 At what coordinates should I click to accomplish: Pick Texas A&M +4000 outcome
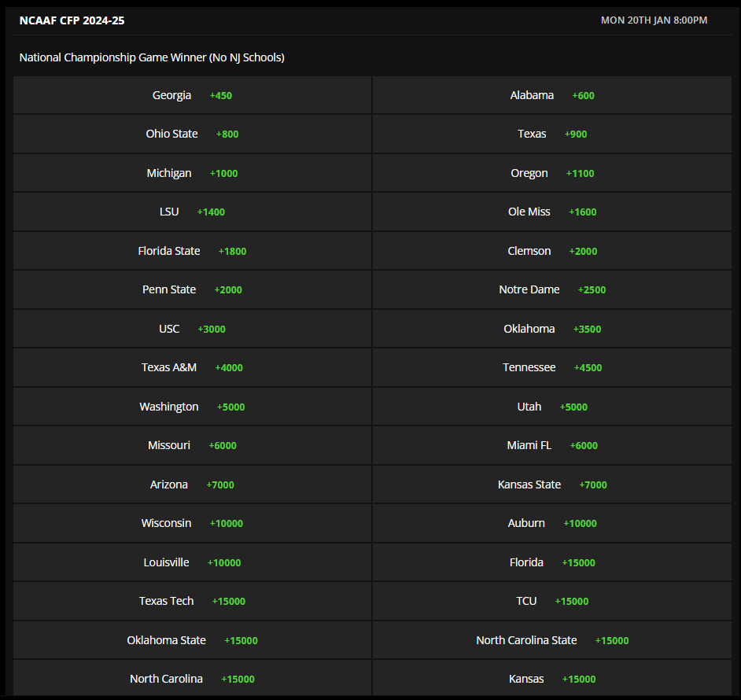click(x=193, y=368)
